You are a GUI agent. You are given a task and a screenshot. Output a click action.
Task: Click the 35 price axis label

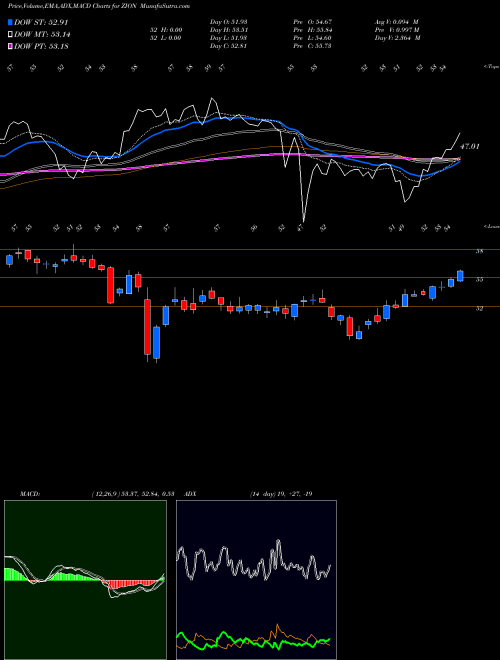479,279
